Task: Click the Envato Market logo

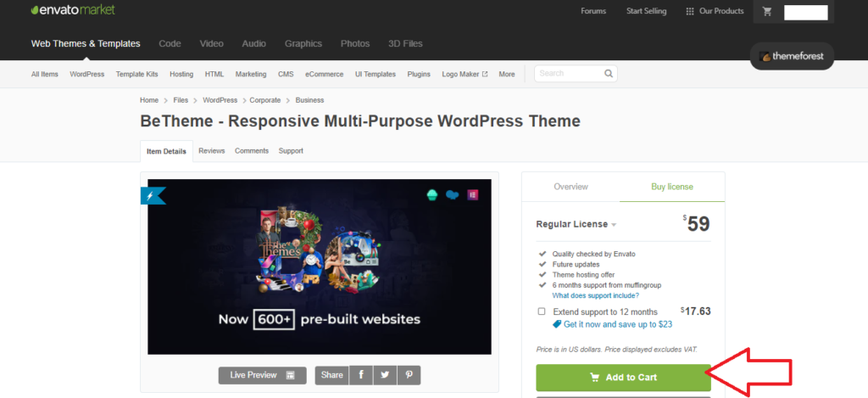Action: [73, 10]
